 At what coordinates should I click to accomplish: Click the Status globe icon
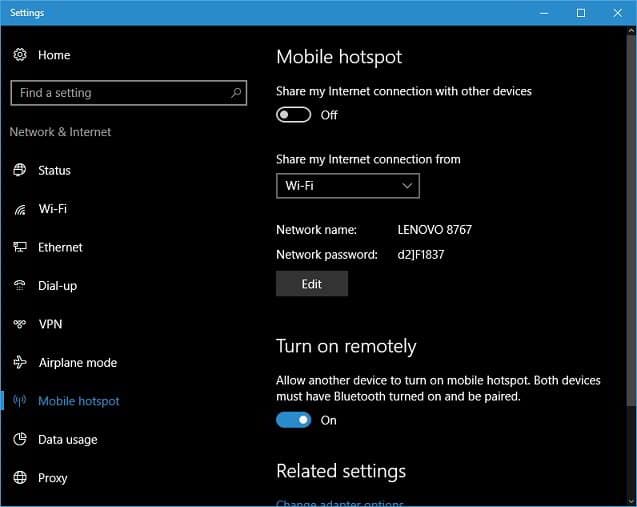[19, 170]
